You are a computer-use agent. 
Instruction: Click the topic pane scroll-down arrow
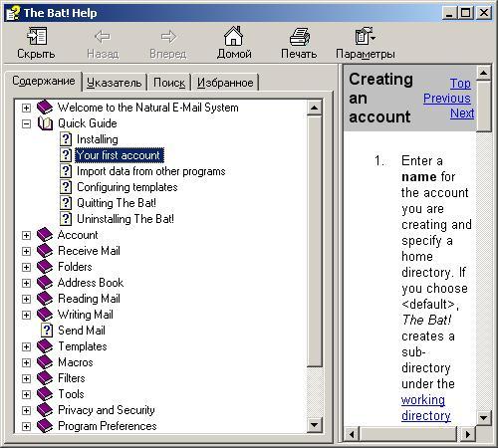coord(483,417)
